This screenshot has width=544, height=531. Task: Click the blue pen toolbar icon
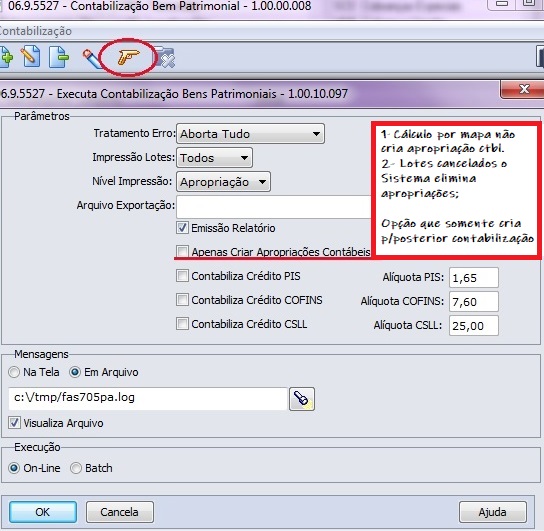pyautogui.click(x=91, y=58)
